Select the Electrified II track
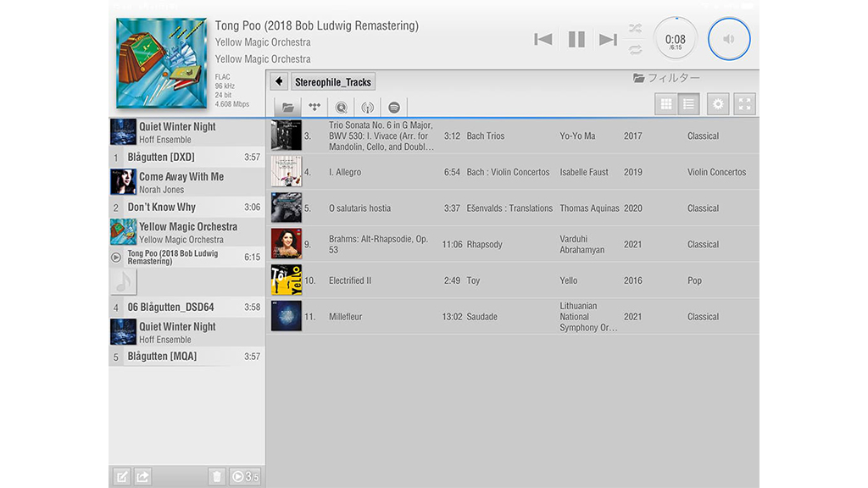 pyautogui.click(x=513, y=280)
